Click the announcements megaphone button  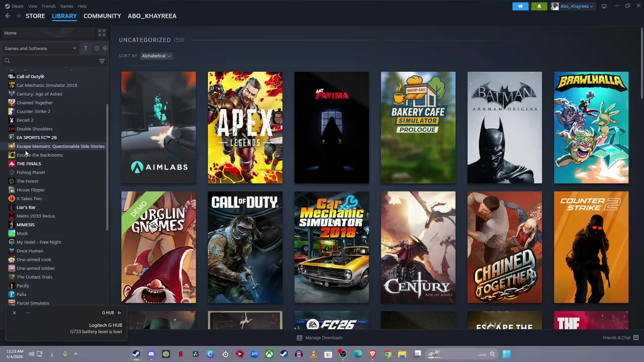520,6
